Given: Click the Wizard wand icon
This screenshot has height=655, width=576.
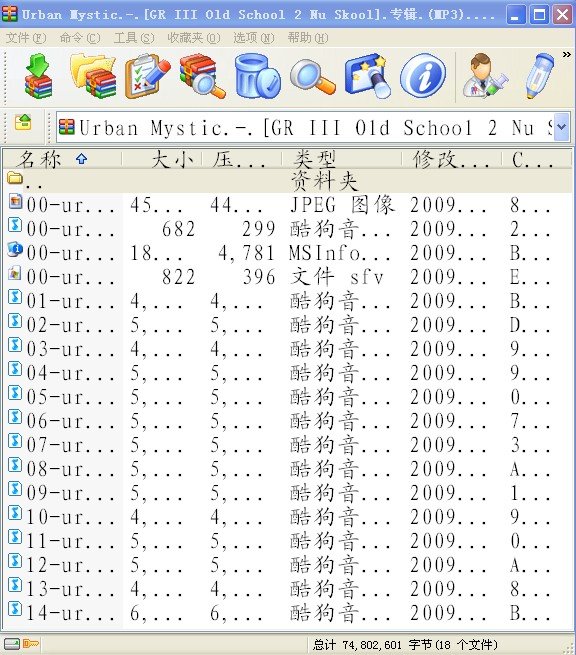Looking at the screenshot, I should tap(368, 76).
